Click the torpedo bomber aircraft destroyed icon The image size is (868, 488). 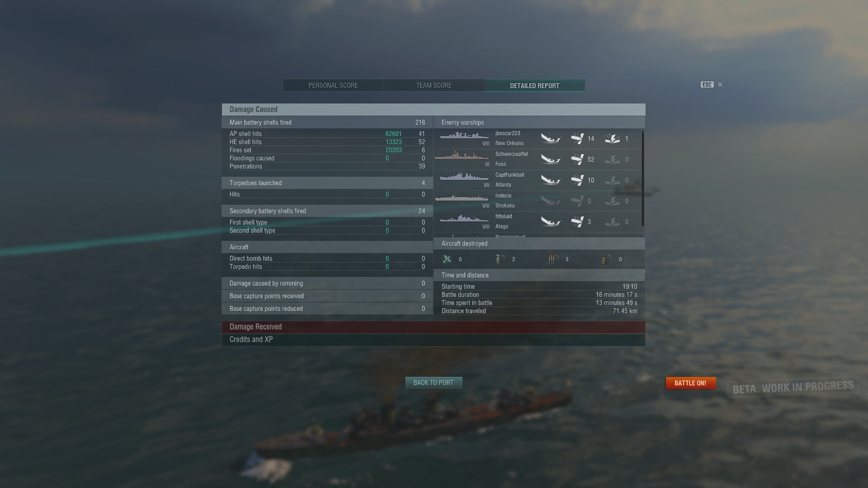click(554, 259)
